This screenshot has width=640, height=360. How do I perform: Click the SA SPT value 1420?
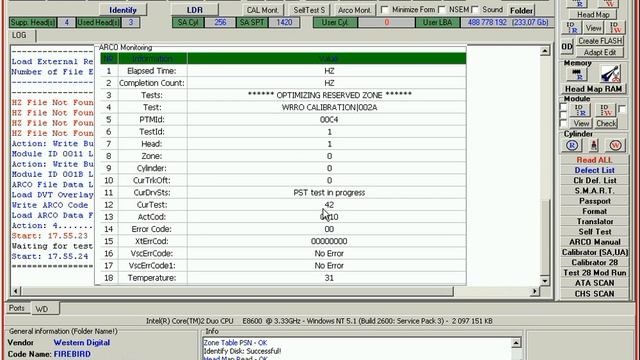coord(284,22)
